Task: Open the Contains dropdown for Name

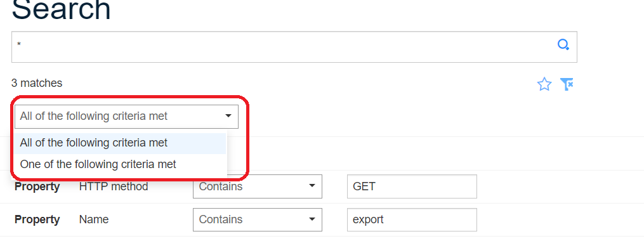Action: point(257,219)
